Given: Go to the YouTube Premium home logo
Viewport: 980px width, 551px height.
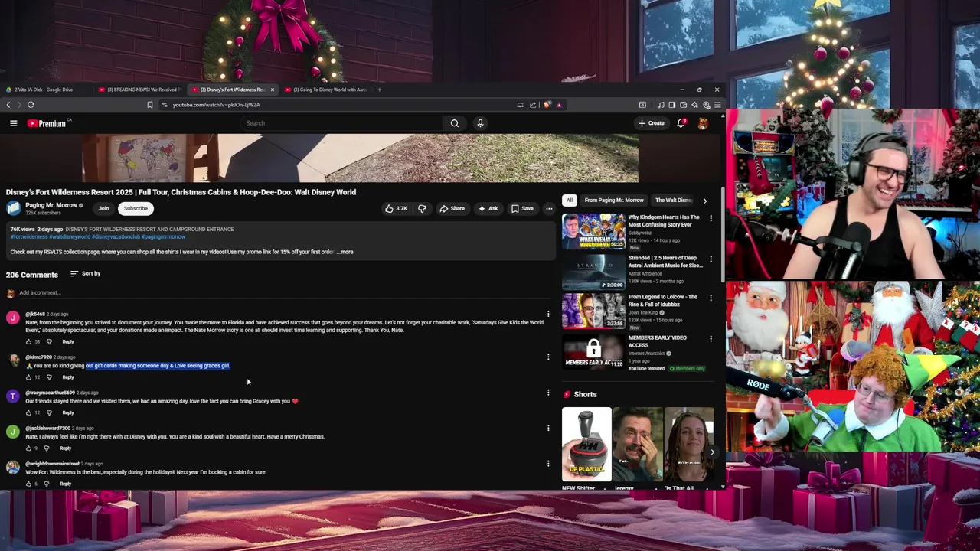Looking at the screenshot, I should click(48, 123).
